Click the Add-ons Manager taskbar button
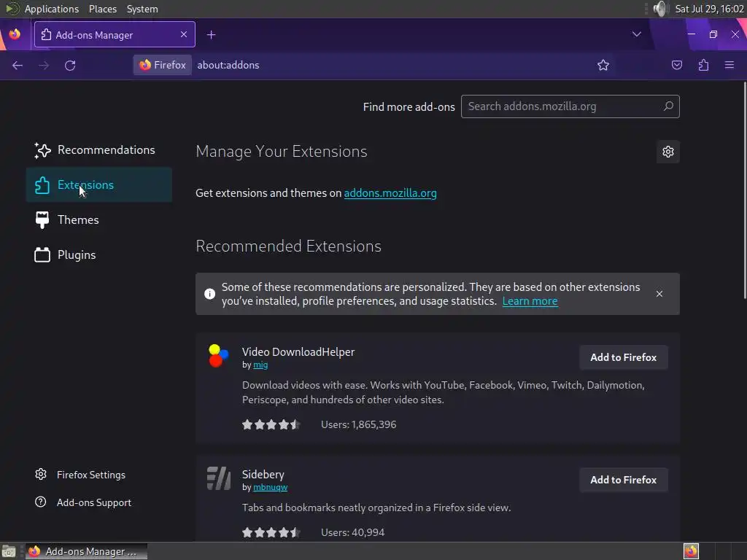The width and height of the screenshot is (747, 560). click(x=86, y=551)
